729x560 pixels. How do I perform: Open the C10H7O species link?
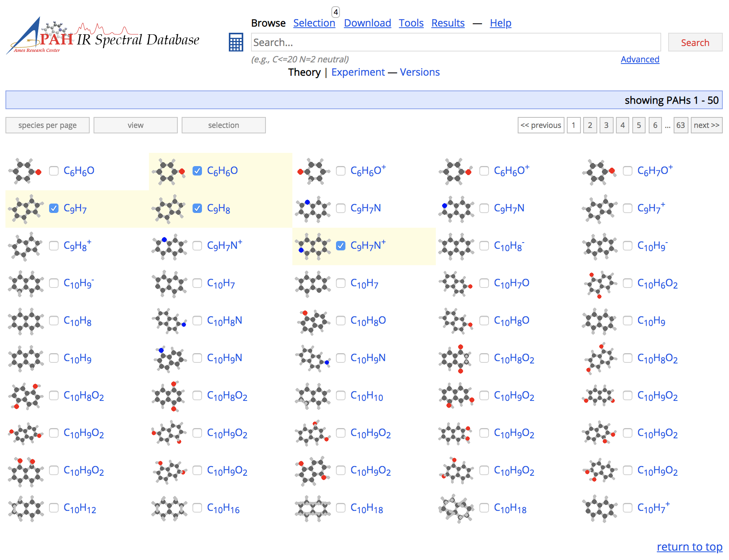coord(511,284)
